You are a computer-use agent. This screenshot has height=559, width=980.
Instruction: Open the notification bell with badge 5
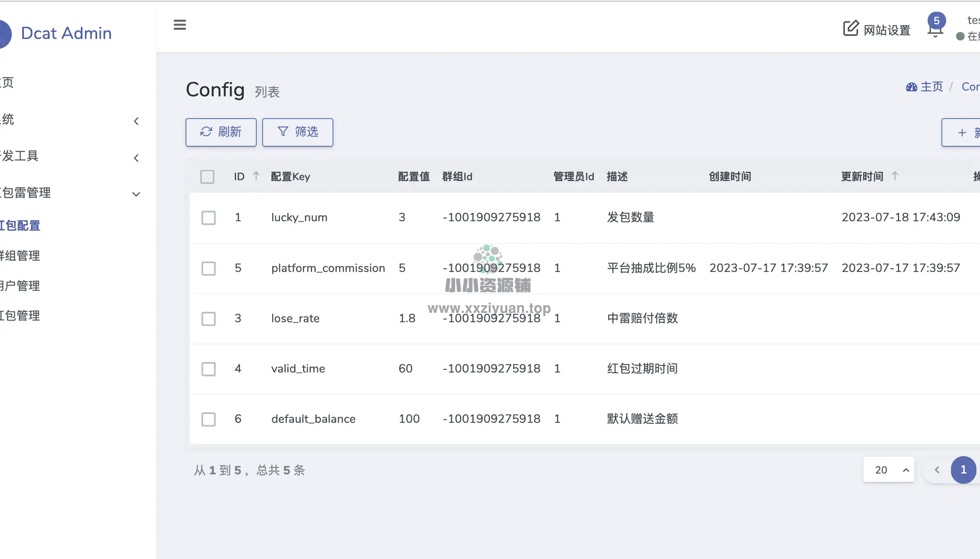tap(935, 30)
